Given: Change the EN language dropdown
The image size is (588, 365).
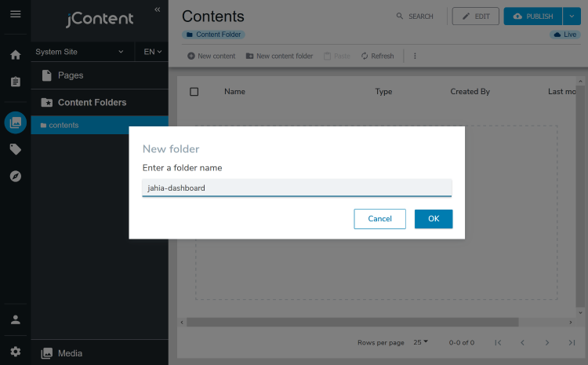Looking at the screenshot, I should [x=152, y=52].
